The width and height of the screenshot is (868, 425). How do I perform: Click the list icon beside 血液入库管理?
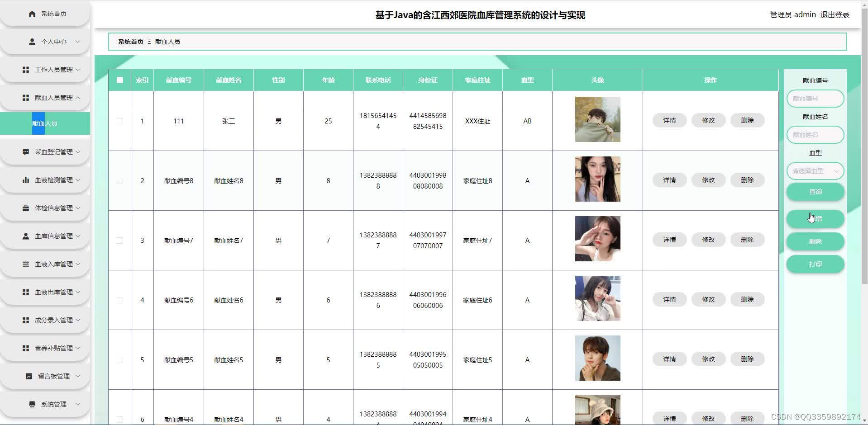[x=26, y=264]
